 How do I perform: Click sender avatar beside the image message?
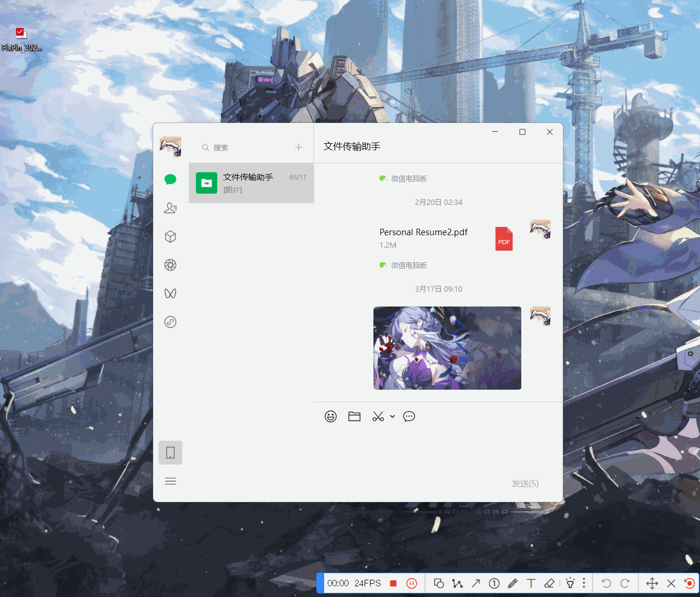(x=540, y=317)
